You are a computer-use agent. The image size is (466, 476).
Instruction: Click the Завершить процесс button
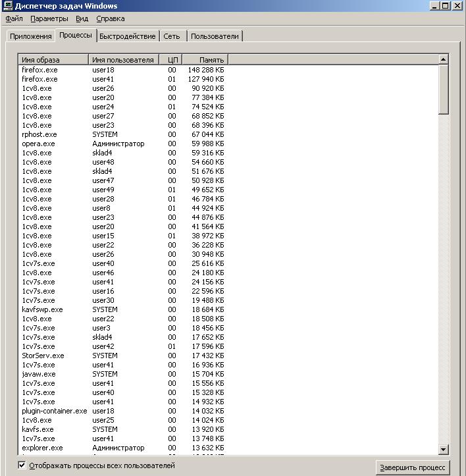412,467
